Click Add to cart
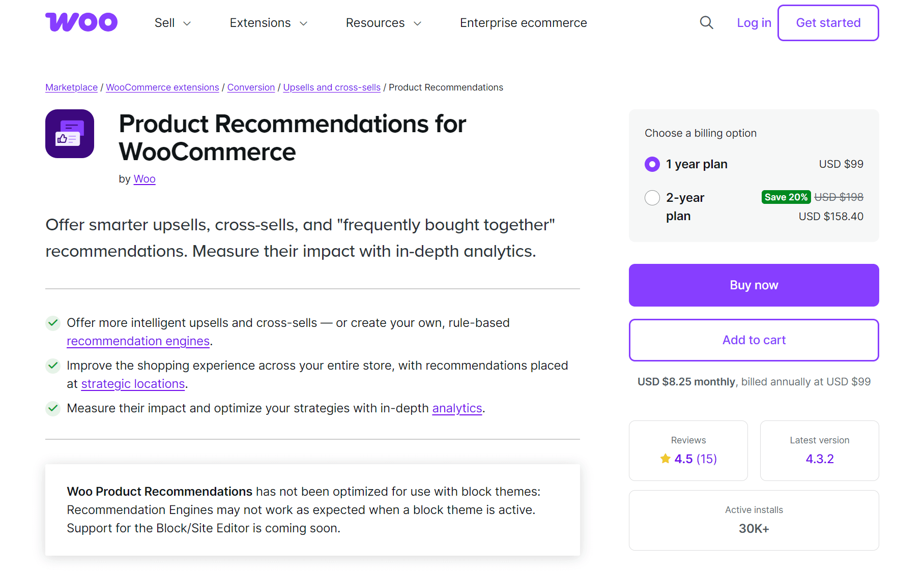 tap(754, 340)
